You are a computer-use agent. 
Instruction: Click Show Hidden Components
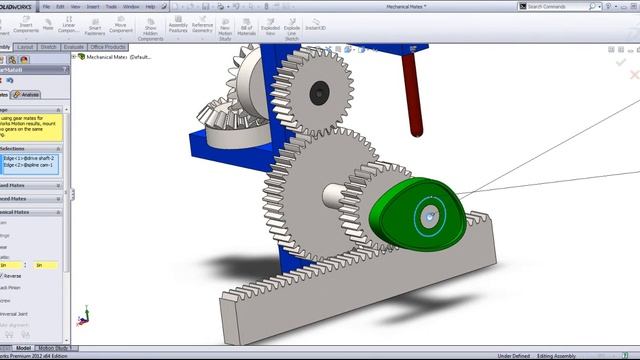click(x=150, y=29)
